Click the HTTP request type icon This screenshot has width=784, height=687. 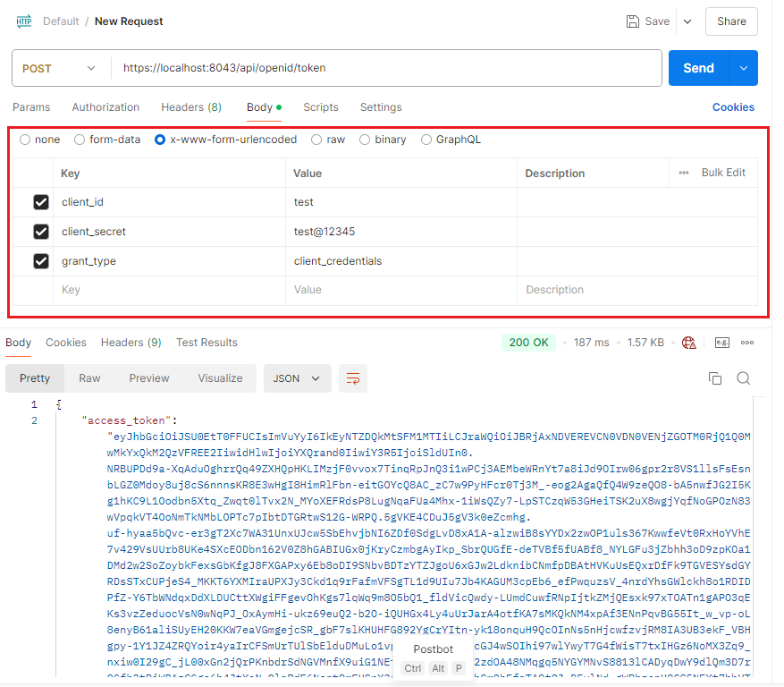pyautogui.click(x=23, y=21)
